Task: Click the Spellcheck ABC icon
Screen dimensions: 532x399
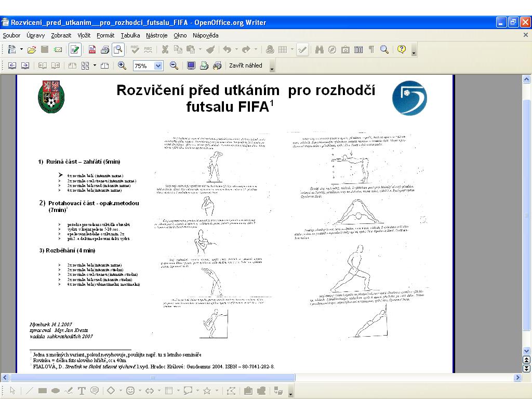Action: tap(135, 50)
